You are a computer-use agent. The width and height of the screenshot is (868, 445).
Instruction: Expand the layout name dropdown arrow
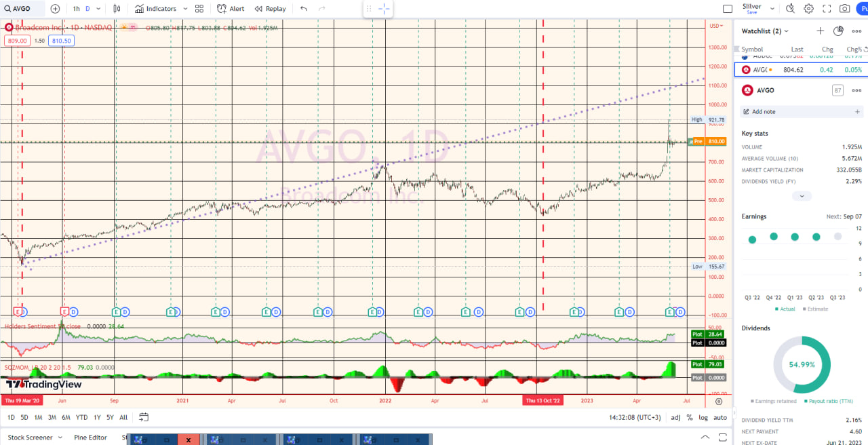771,9
